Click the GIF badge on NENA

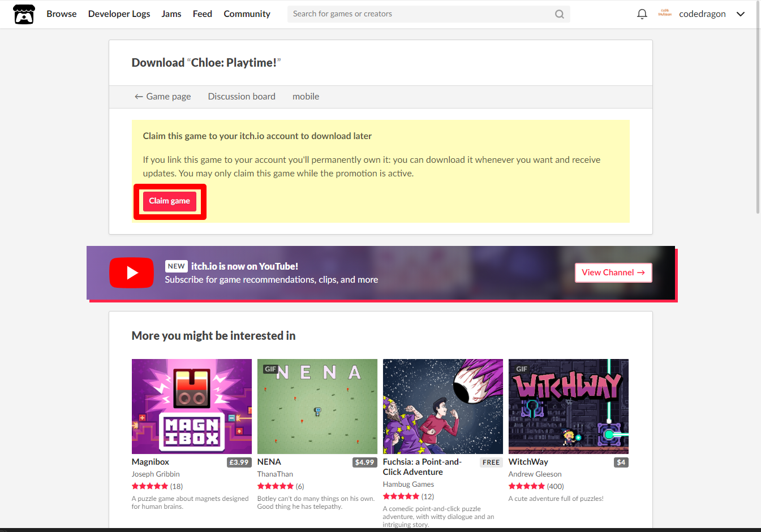click(x=270, y=369)
